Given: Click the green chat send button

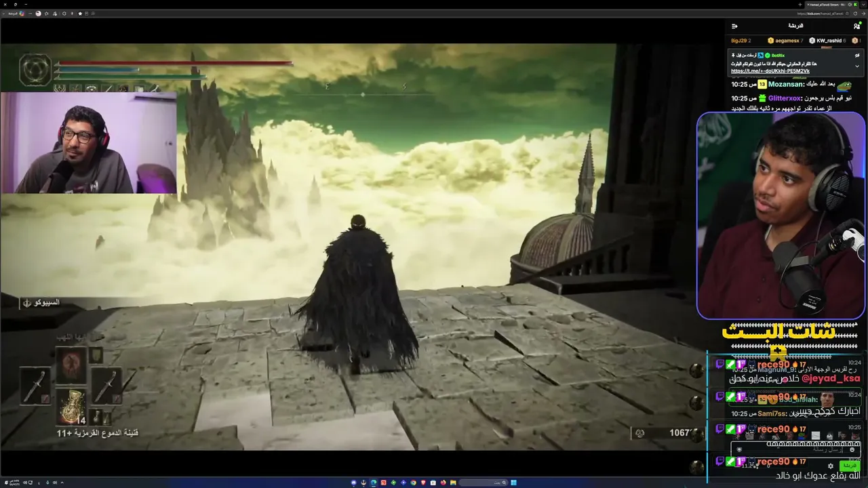Looking at the screenshot, I should point(849,466).
